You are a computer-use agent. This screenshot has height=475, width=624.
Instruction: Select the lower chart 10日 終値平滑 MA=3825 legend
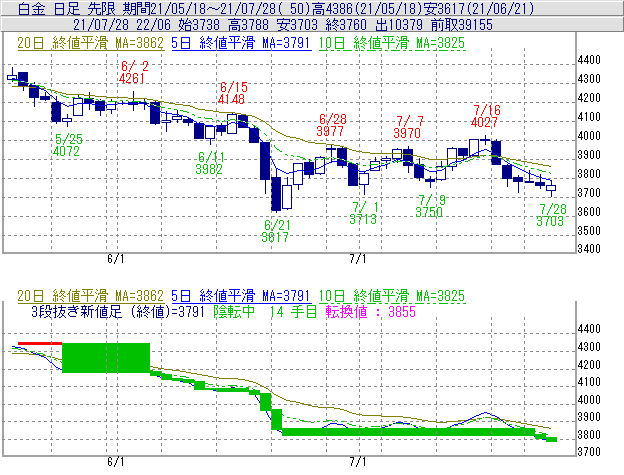point(392,296)
